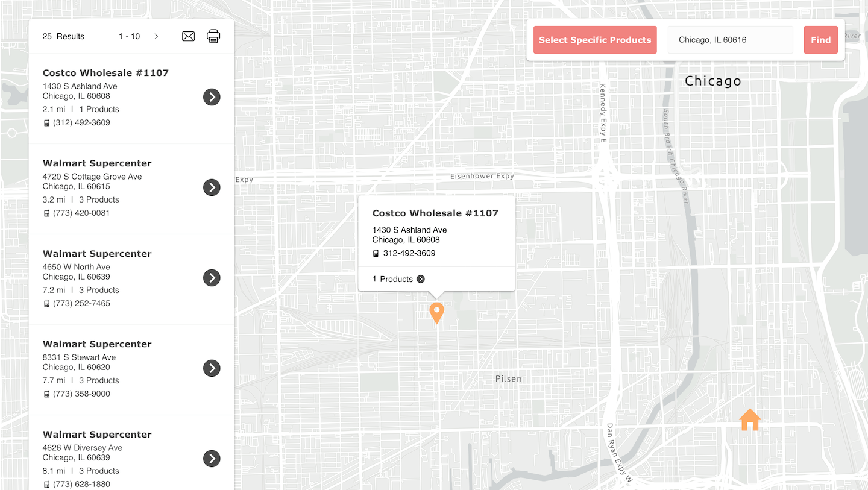Call (773) 420-0081 from the list
The height and width of the screenshot is (490, 868).
(x=81, y=213)
